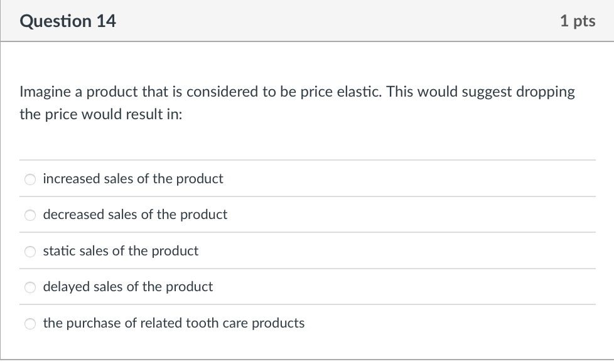The image size is (614, 364).
Task: Click the first answer row
Action: click(308, 179)
